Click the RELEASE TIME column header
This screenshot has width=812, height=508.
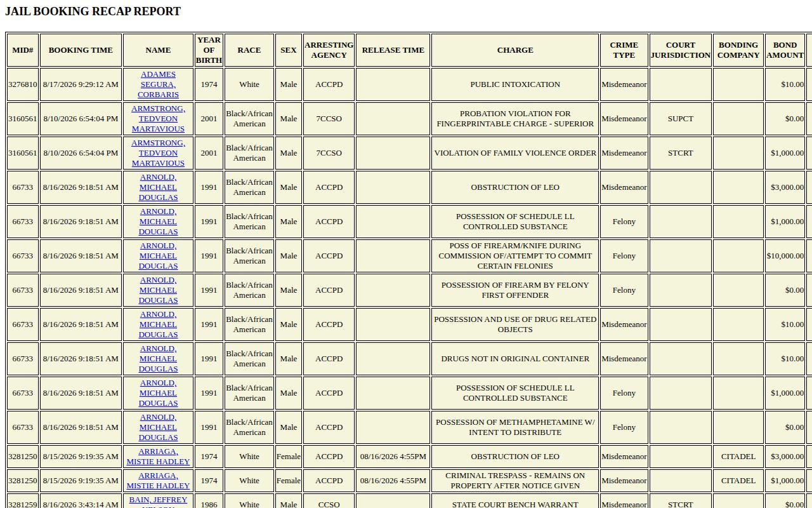393,50
